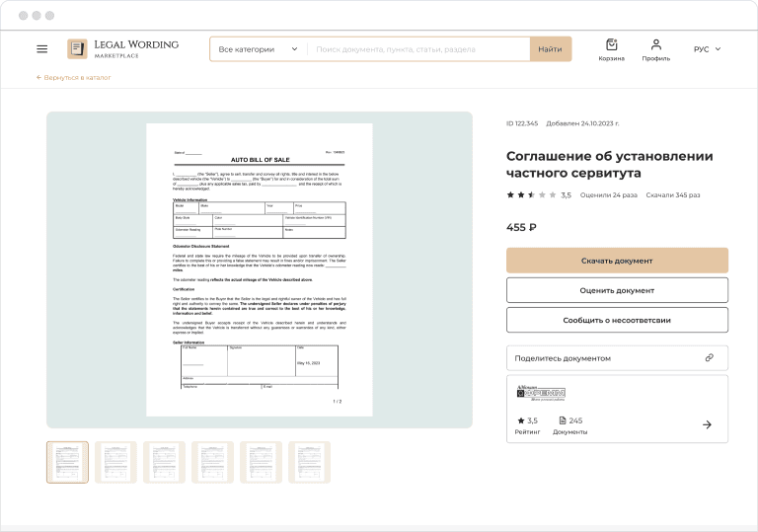Follow the Вернуться в каталог link
Viewport: 758px width, 532px height.
(x=74, y=77)
